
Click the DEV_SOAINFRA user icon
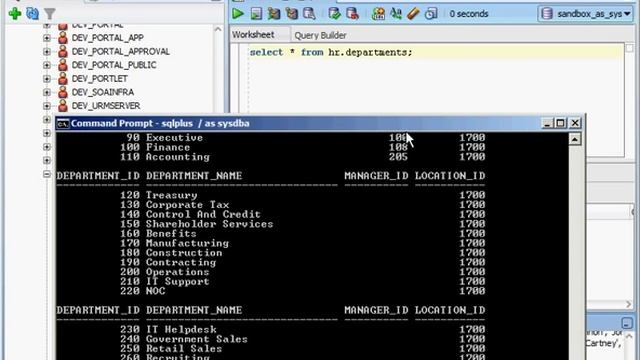click(x=62, y=92)
